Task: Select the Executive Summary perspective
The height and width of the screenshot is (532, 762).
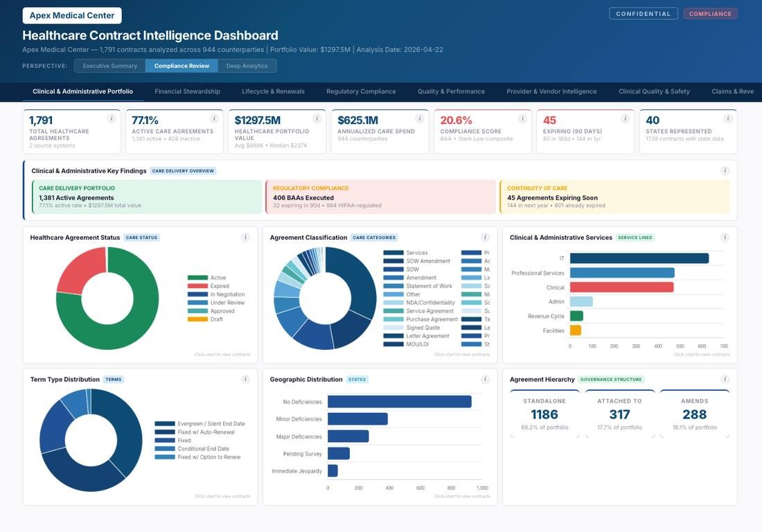Action: point(110,66)
